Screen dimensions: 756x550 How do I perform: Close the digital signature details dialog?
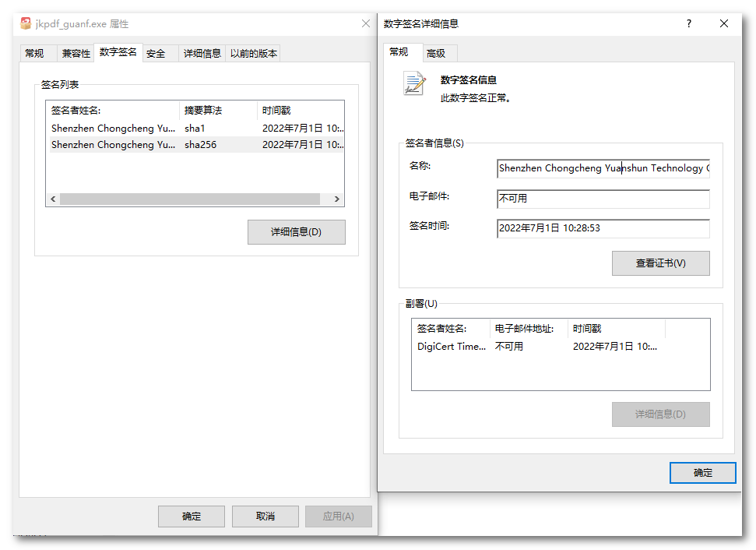pos(724,24)
